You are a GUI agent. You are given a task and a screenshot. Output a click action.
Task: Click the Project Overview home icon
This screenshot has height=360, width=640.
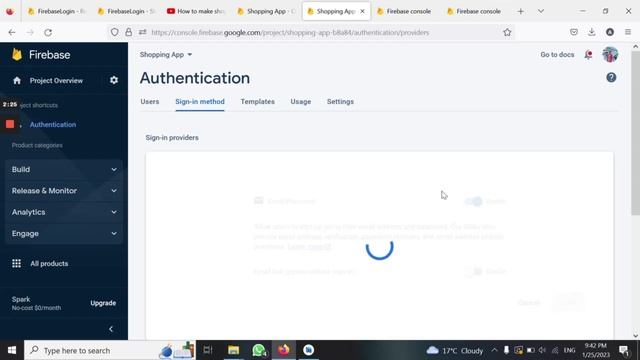[x=17, y=80]
